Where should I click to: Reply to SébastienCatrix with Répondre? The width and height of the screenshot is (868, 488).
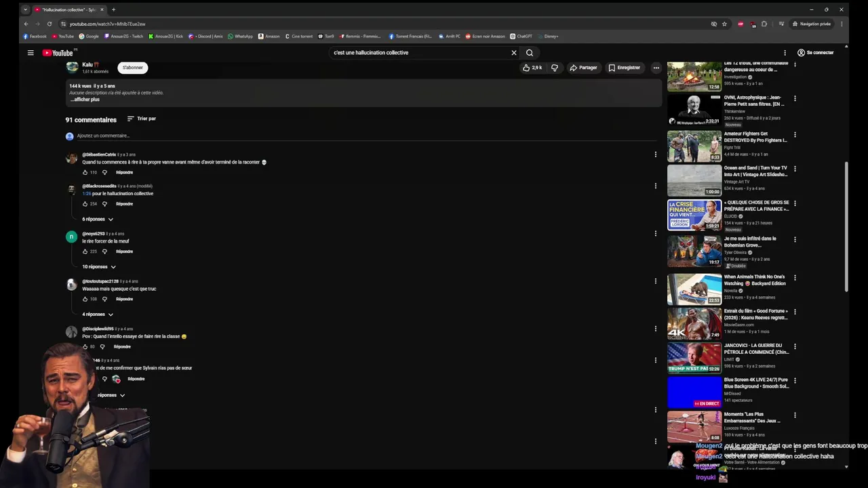pyautogui.click(x=124, y=172)
